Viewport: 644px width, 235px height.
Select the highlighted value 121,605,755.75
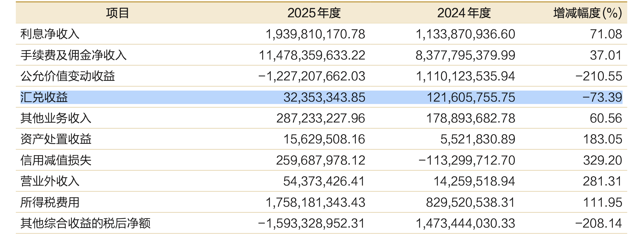(x=471, y=97)
